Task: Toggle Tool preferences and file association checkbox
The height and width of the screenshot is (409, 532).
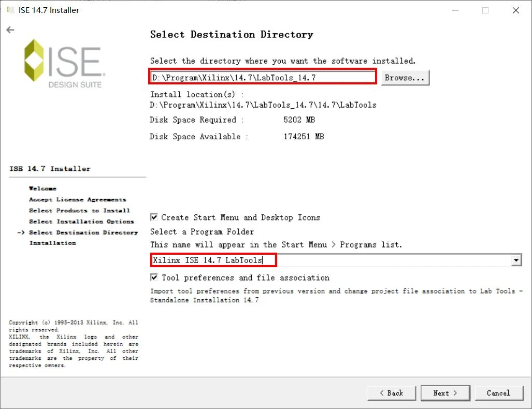Action: 154,277
